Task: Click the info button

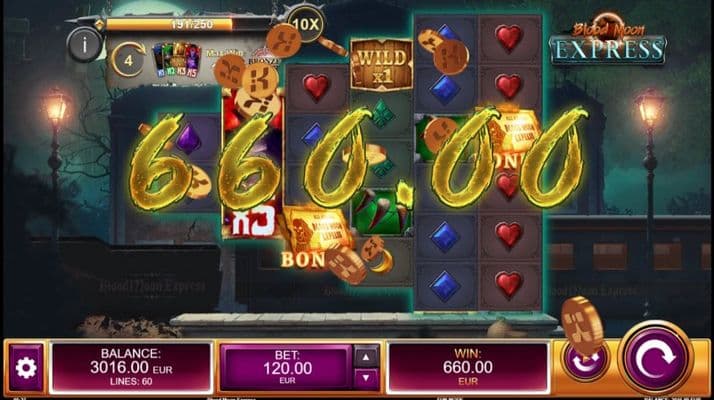Action: tap(84, 45)
